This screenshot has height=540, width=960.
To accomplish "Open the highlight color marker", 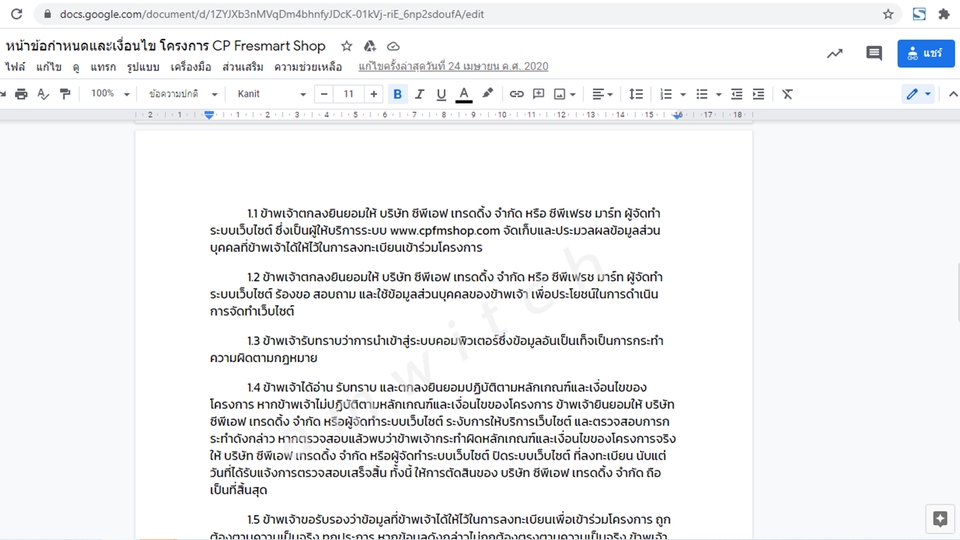I will [x=487, y=94].
